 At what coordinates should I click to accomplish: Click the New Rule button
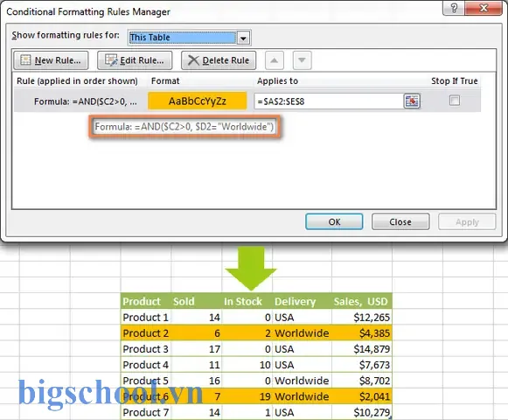click(51, 60)
